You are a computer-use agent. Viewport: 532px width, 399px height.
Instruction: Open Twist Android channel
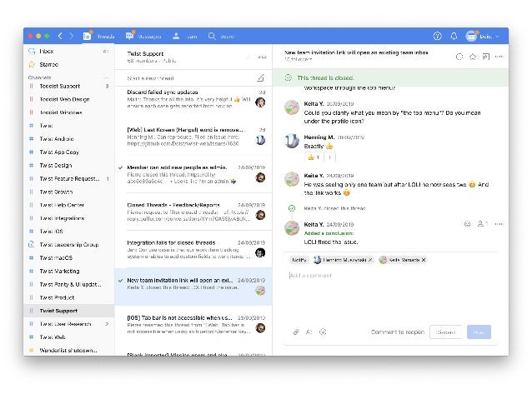click(69, 139)
